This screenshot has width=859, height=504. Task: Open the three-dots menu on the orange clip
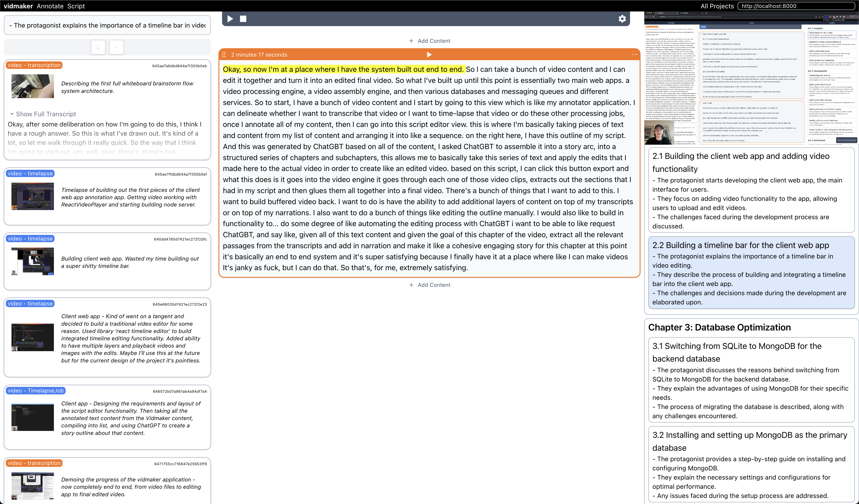point(634,54)
